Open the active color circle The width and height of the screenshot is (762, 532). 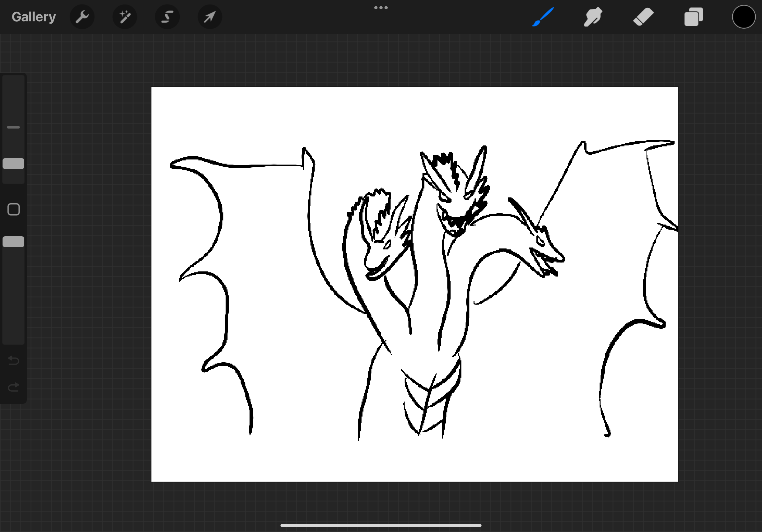743,17
